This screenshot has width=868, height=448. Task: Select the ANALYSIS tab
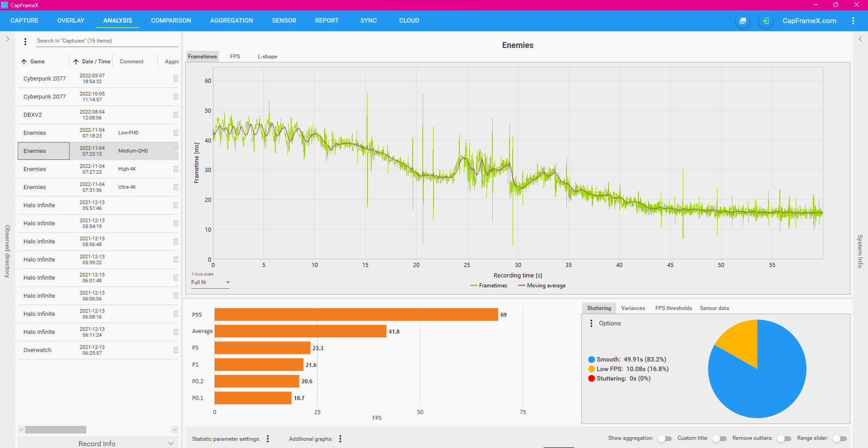coord(118,21)
